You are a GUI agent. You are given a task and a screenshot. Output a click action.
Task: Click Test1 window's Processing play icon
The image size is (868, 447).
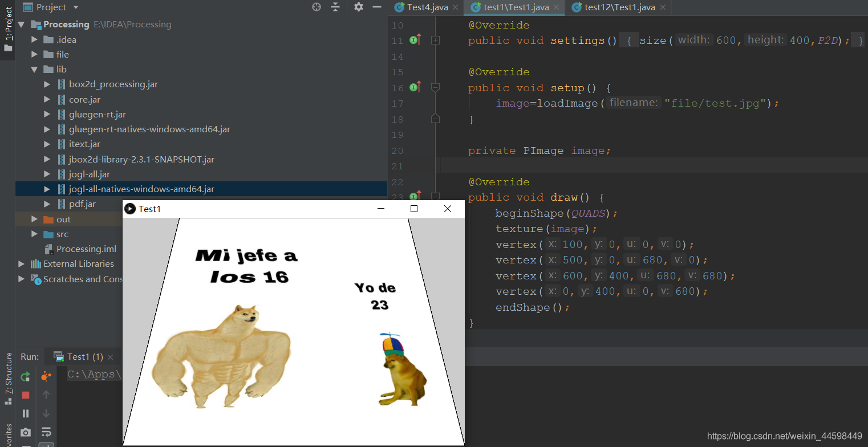coord(130,209)
